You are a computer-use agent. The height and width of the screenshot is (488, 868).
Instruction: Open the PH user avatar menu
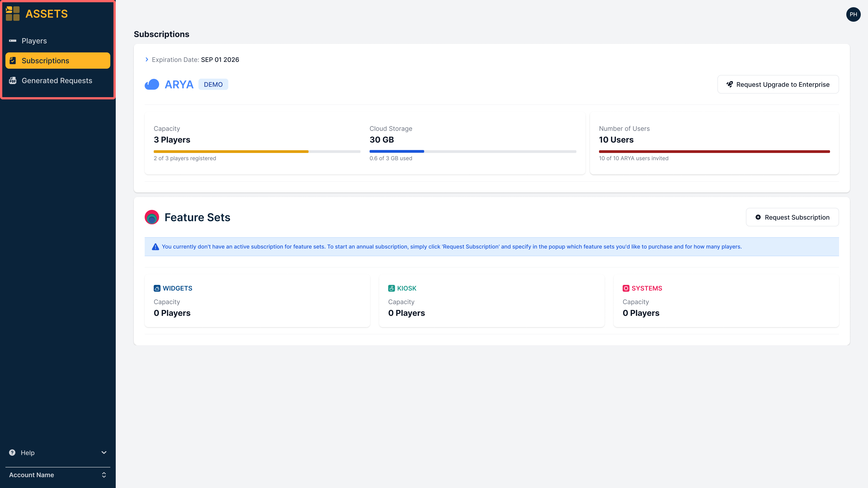(853, 14)
